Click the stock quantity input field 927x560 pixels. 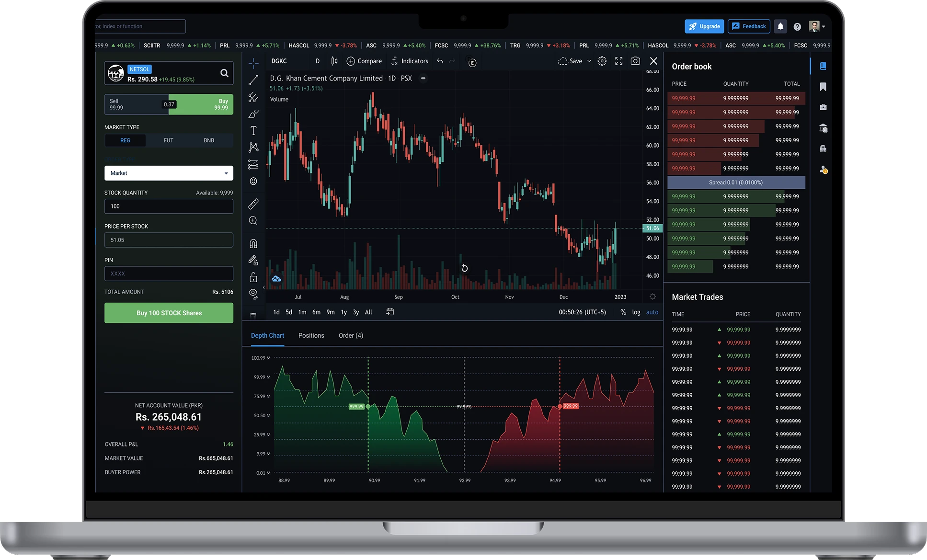click(x=169, y=206)
